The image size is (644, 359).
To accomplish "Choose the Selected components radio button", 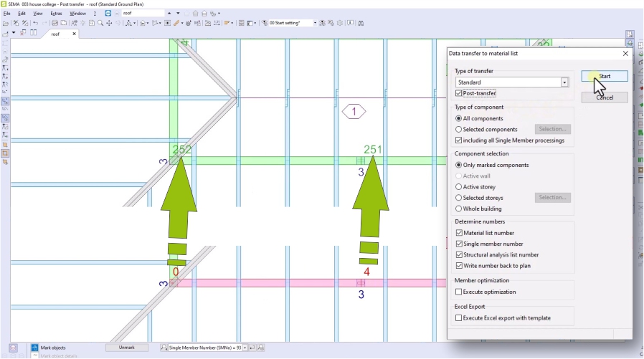I will (x=459, y=129).
